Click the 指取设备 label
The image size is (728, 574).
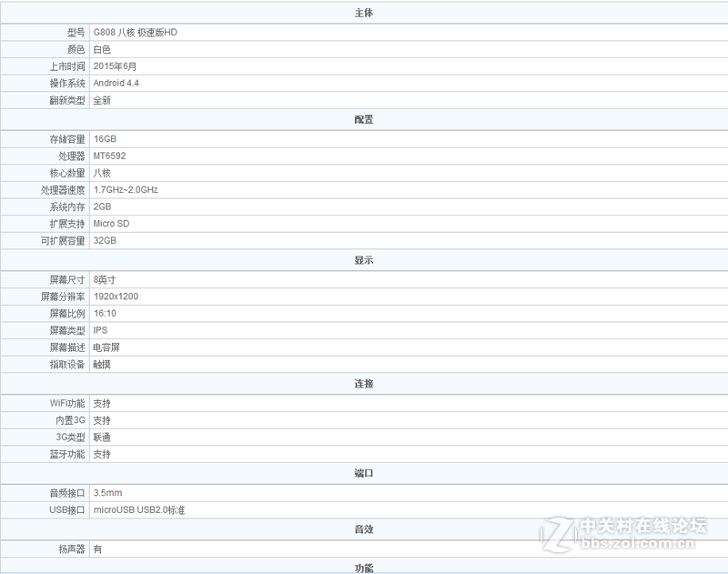(x=67, y=364)
